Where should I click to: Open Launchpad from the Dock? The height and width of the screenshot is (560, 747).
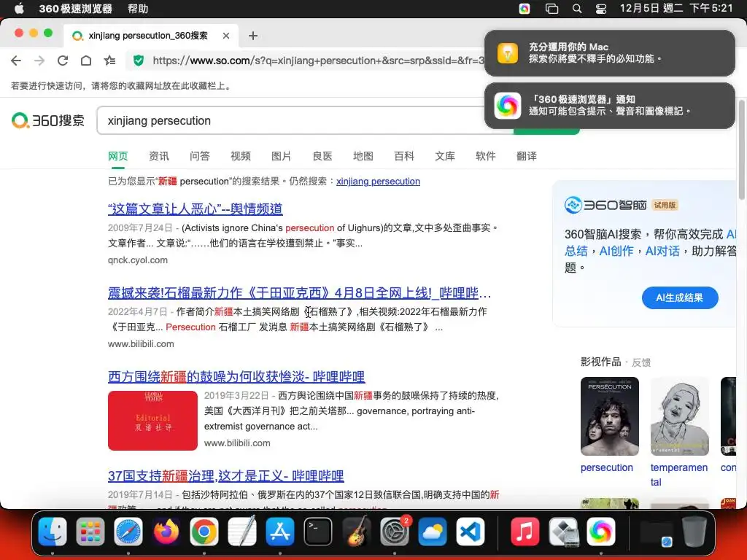(x=90, y=532)
